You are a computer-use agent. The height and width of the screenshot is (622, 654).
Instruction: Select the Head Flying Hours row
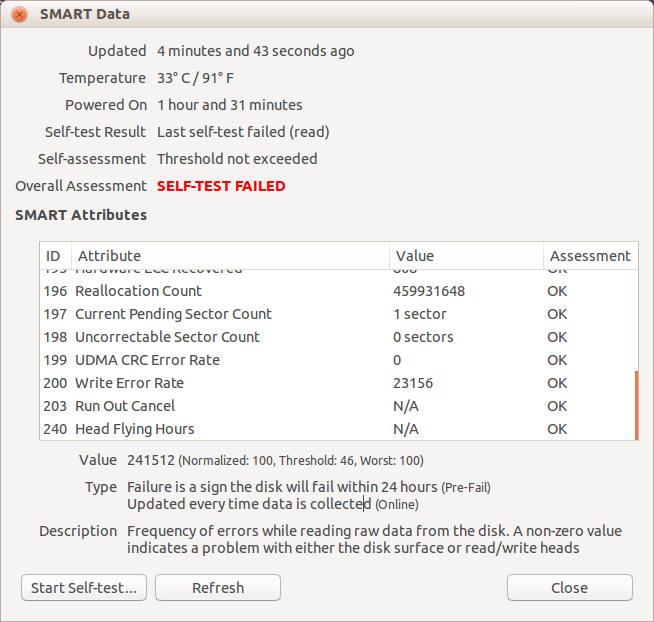pyautogui.click(x=134, y=429)
